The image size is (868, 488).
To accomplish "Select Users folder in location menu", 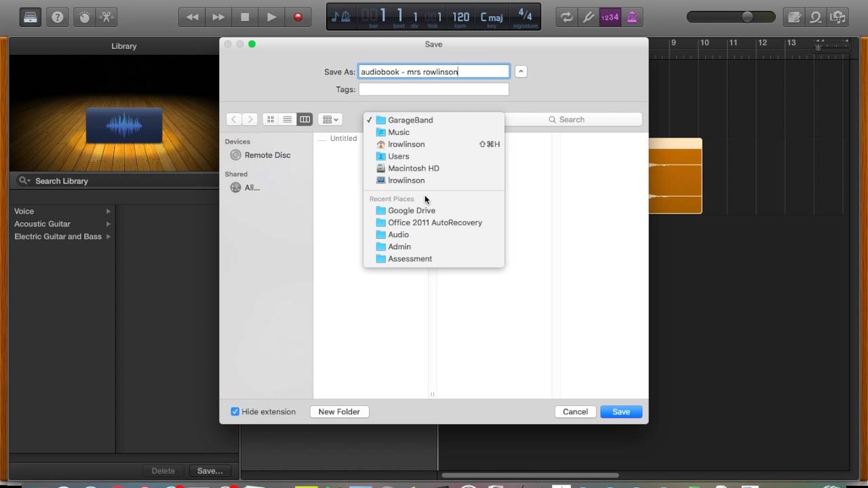I will point(434,157).
